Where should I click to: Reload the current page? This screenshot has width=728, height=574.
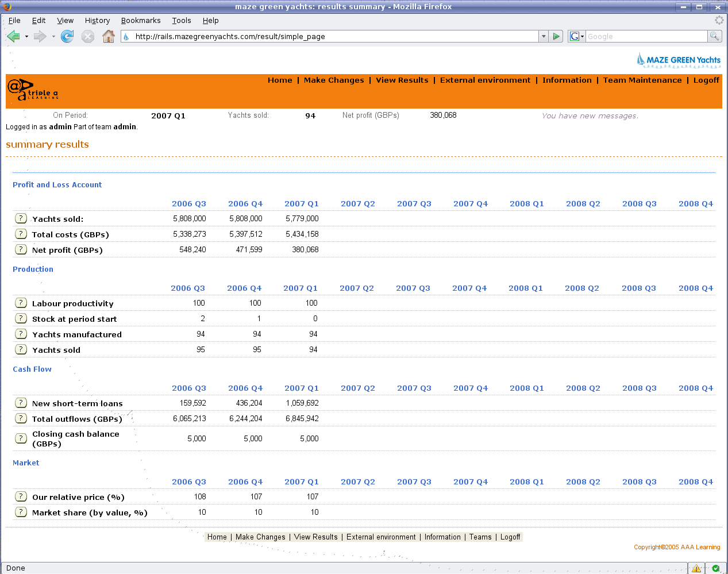point(67,36)
